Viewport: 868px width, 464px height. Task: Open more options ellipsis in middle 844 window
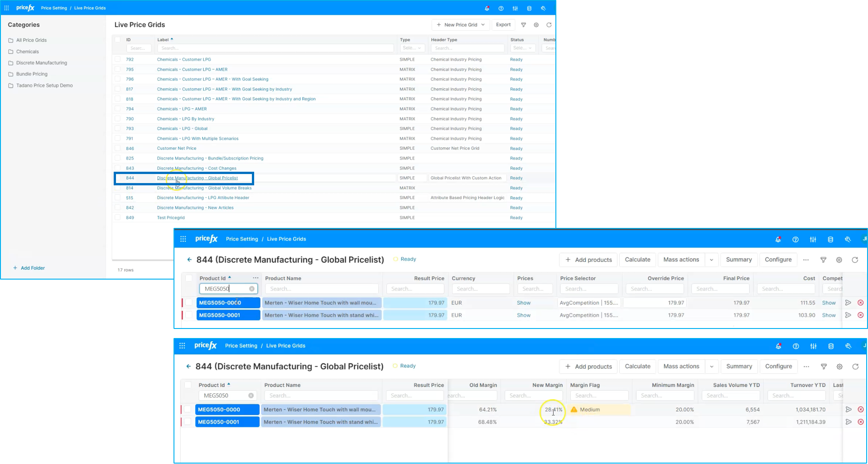click(806, 260)
